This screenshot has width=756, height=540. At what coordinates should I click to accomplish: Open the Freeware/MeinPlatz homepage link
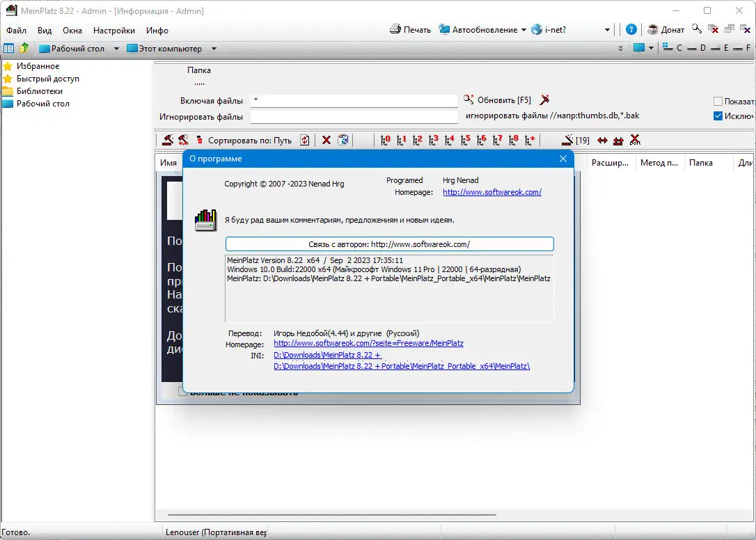tap(368, 343)
